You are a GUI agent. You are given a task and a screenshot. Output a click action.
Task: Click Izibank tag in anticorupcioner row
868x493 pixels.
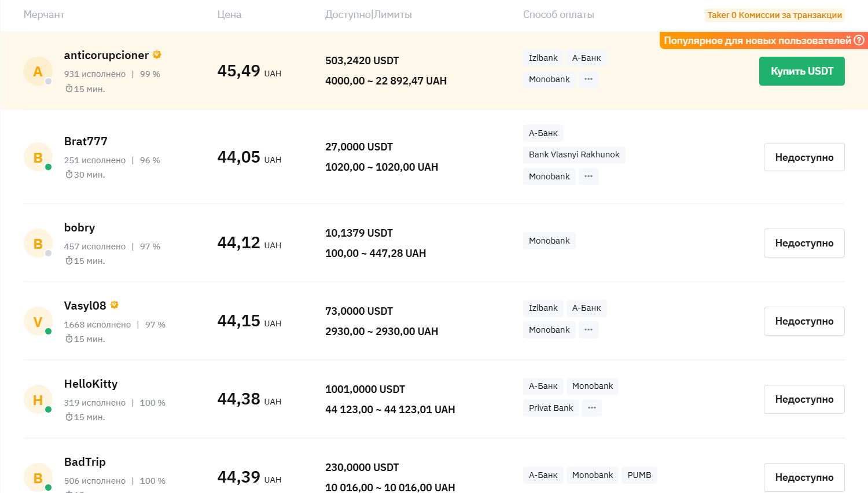(543, 58)
